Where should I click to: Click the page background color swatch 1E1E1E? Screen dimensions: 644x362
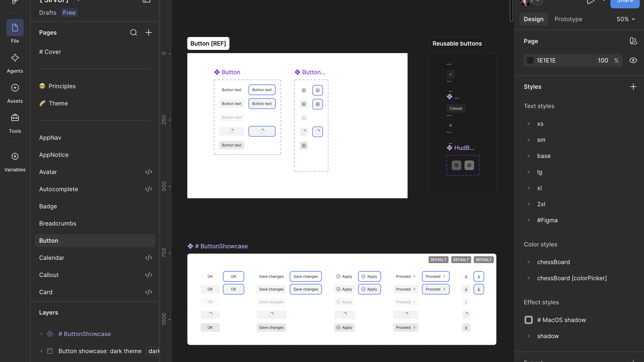(x=530, y=60)
